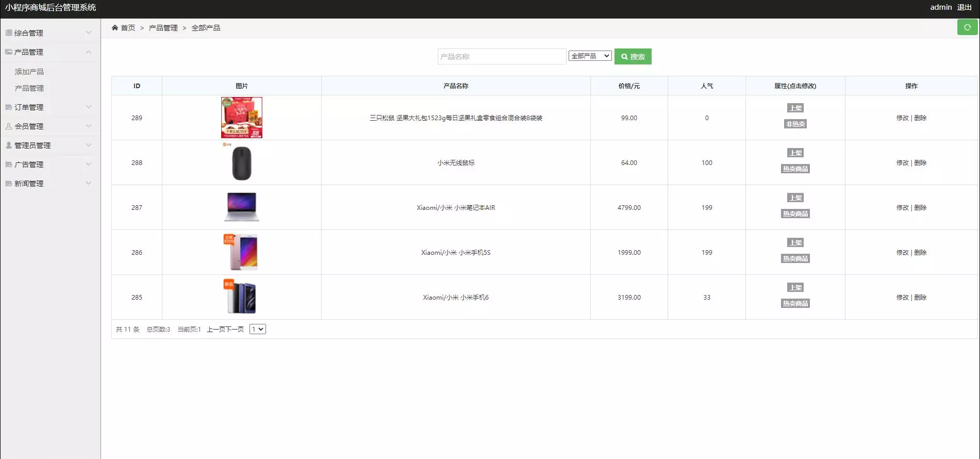
Task: Click the 会员管理 user icon
Action: [x=9, y=126]
